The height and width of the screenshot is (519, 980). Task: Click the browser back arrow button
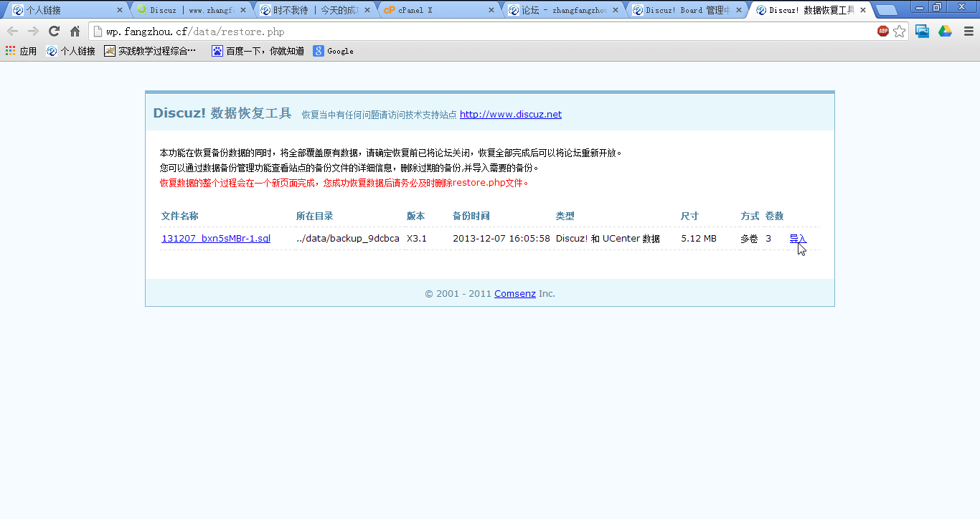pyautogui.click(x=12, y=32)
